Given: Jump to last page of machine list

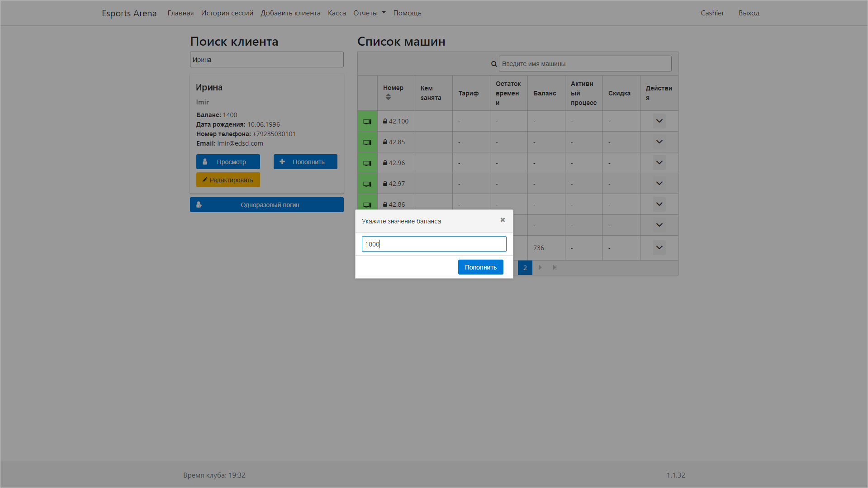Looking at the screenshot, I should pyautogui.click(x=555, y=268).
